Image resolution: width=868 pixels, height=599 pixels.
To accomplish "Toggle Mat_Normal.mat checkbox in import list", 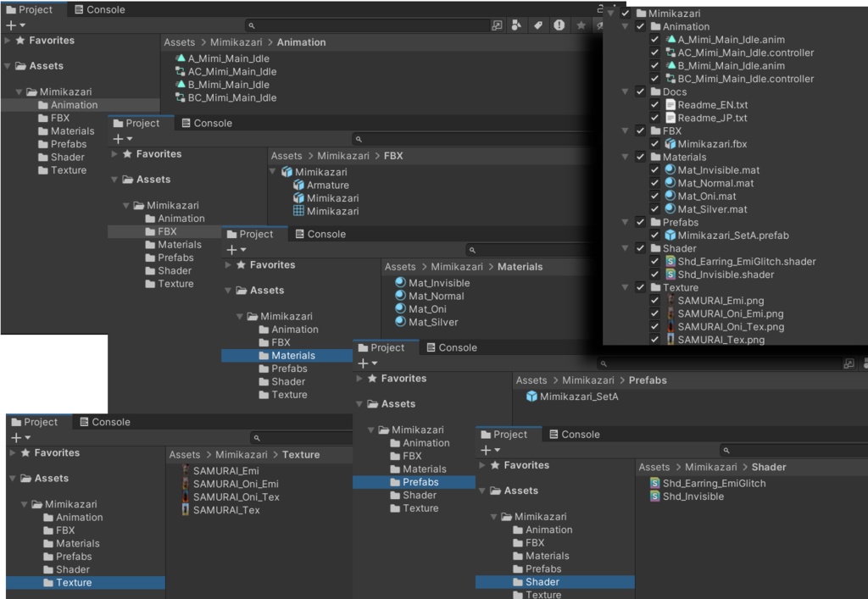I will pos(655,183).
